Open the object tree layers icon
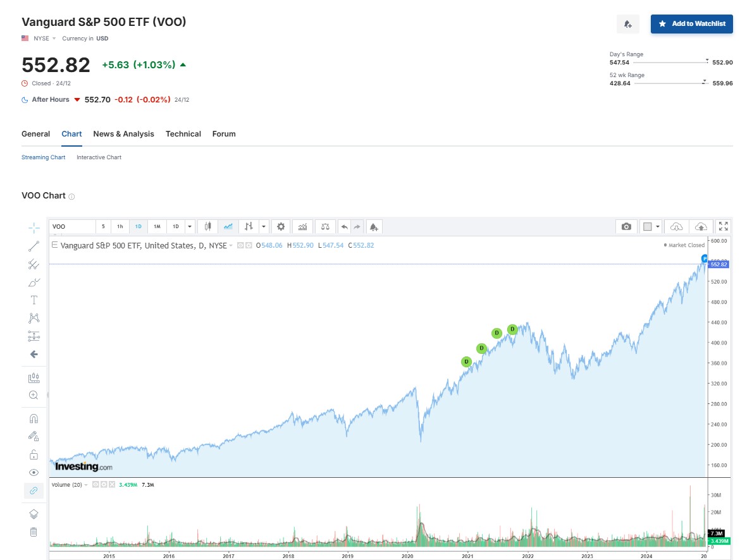Viewport: 740px width, 560px height. click(34, 514)
